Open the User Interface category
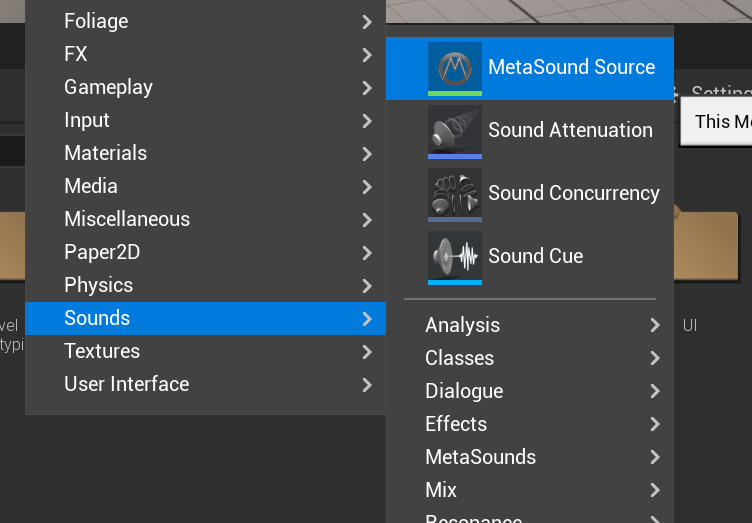 (126, 384)
